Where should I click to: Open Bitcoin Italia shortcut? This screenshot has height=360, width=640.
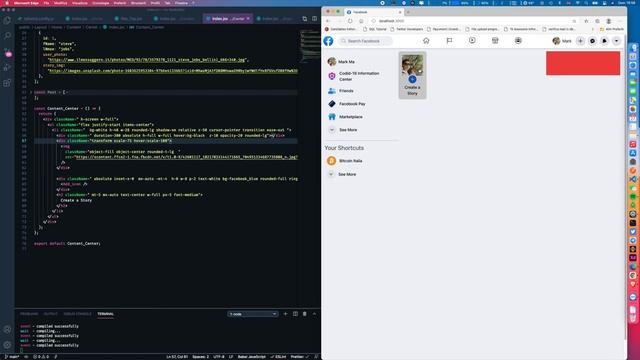point(344,161)
